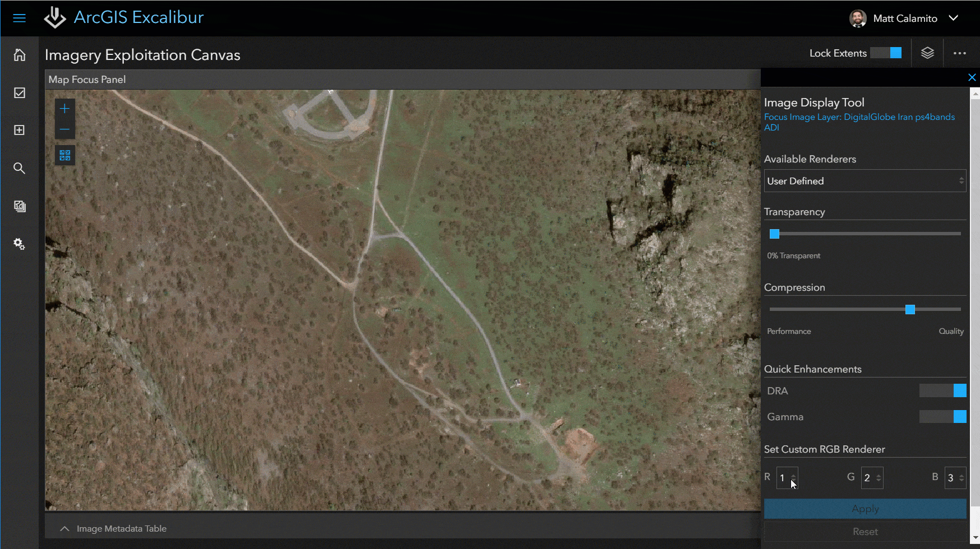The image size is (980, 549).
Task: Open the hamburger navigation menu
Action: (x=19, y=18)
